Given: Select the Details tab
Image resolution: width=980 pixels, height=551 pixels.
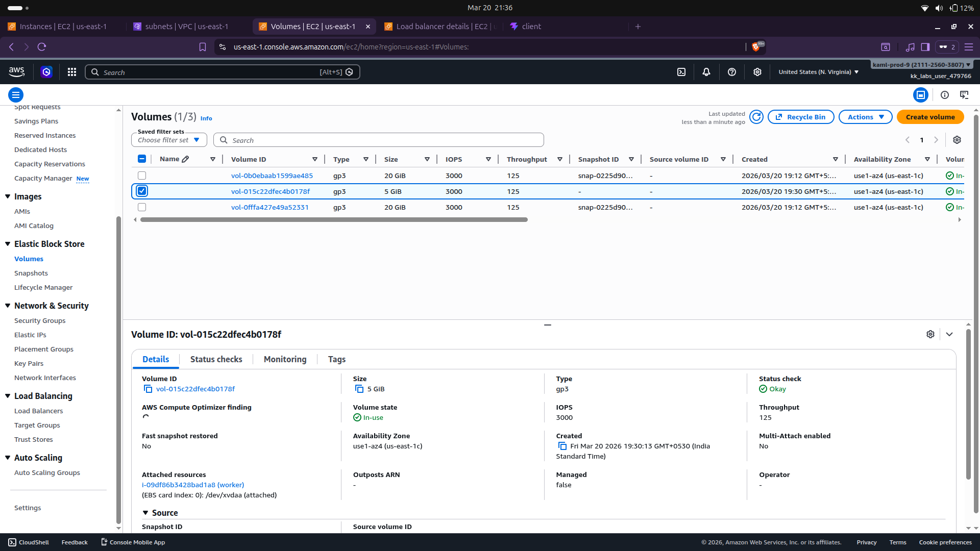Looking at the screenshot, I should click(156, 359).
